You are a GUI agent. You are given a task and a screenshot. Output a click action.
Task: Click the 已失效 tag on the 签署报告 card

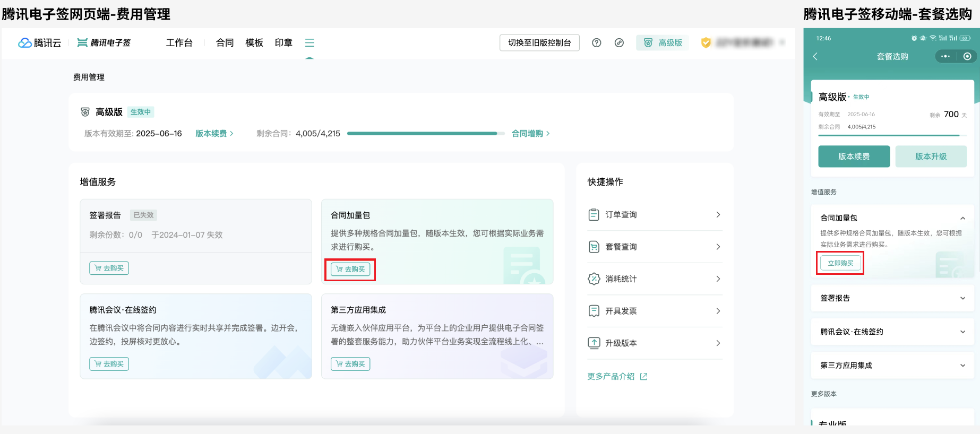point(143,215)
